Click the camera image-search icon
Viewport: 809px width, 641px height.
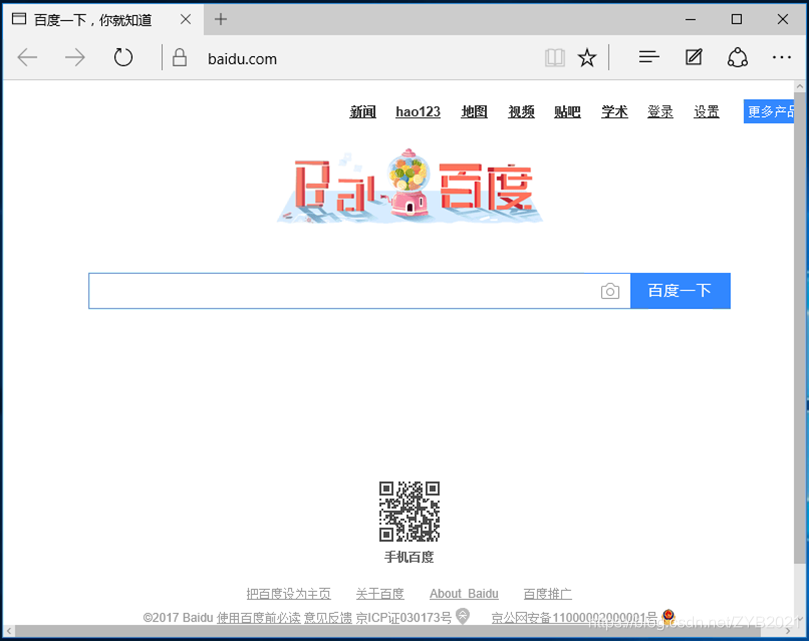(610, 291)
